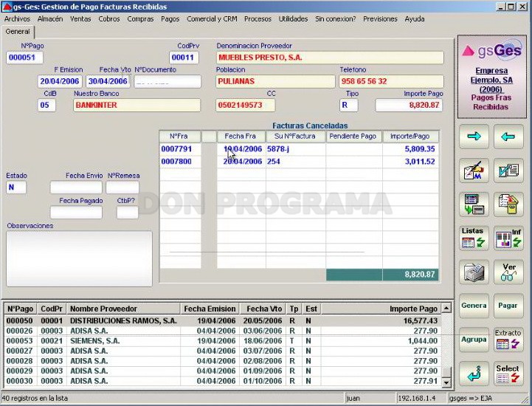Open the Extracto calendar icon
This screenshot has width=532, height=406.
click(508, 340)
